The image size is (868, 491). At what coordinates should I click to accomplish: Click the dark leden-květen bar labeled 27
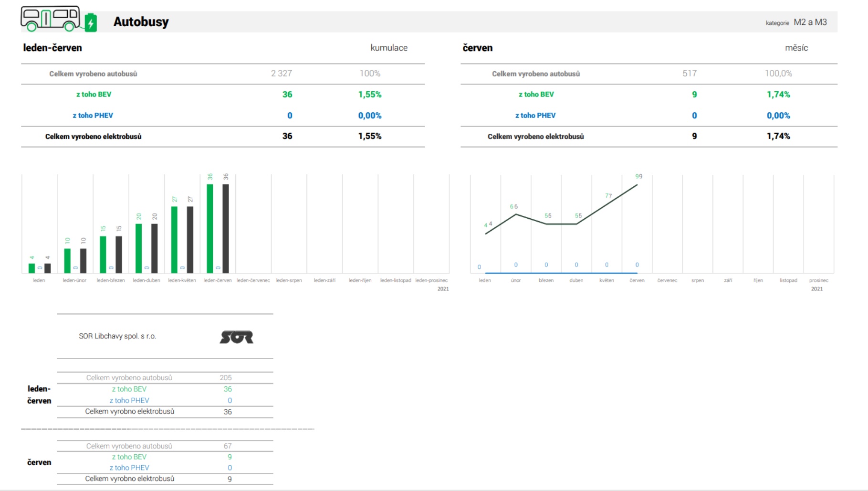point(190,239)
